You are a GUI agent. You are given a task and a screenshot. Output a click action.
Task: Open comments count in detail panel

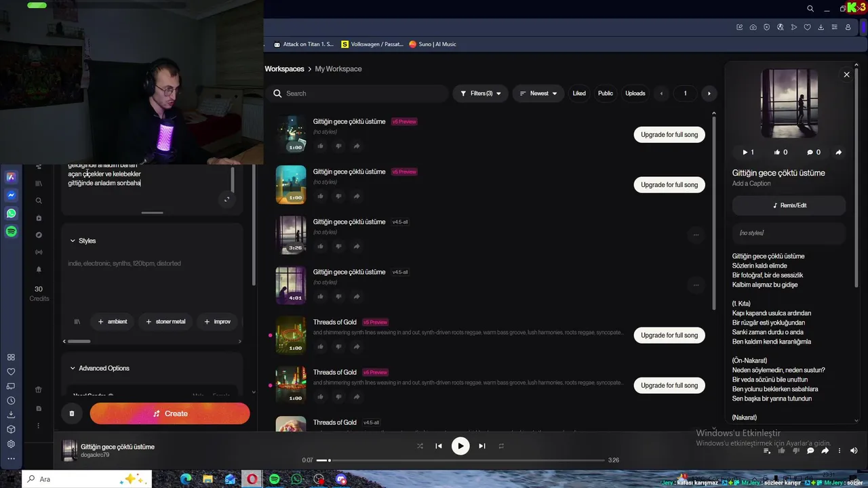pos(814,152)
